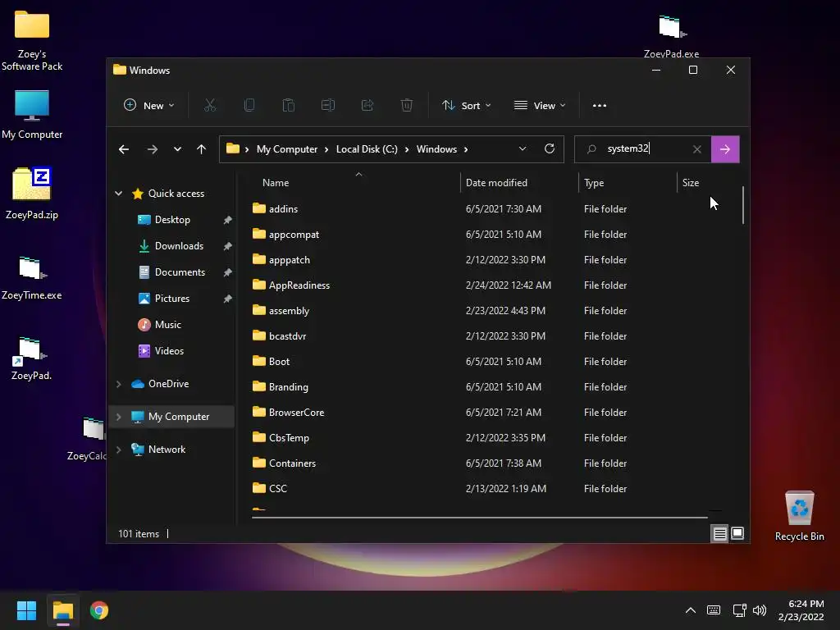Expand the OneDrive tree node
The image size is (840, 630).
(118, 384)
